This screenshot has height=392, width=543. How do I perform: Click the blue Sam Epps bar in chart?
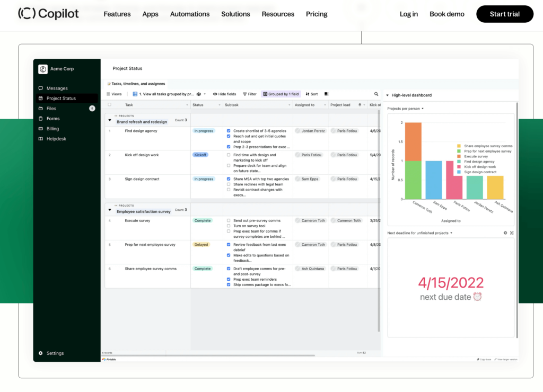[434, 180]
